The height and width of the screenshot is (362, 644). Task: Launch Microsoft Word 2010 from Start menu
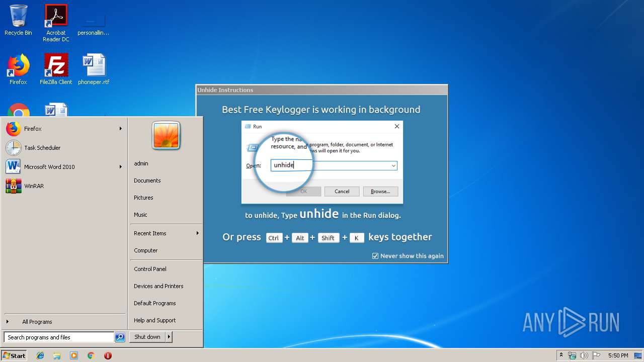point(64,167)
